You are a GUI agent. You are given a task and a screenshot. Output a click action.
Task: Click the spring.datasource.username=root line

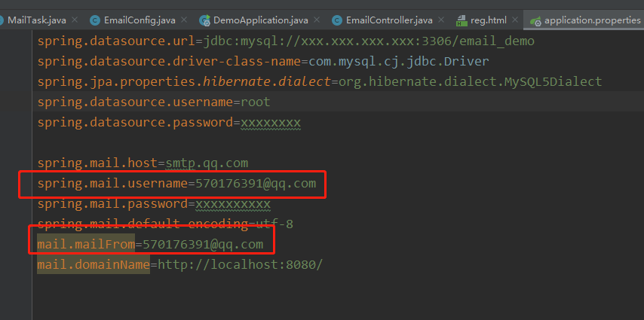tap(154, 102)
